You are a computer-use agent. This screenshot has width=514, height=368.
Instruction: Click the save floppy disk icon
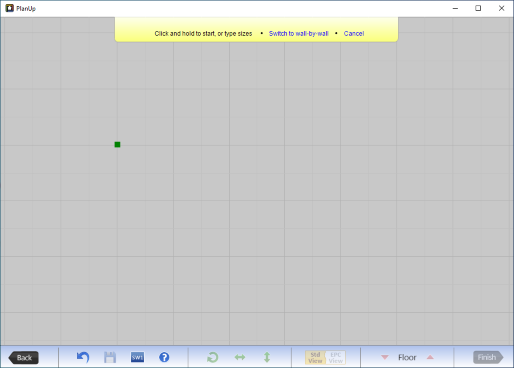click(110, 357)
